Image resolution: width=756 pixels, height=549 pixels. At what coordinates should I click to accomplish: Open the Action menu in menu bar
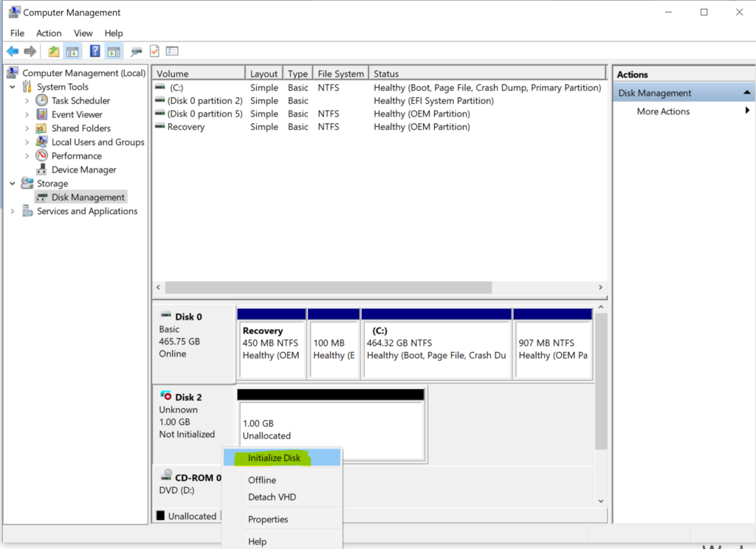click(49, 33)
